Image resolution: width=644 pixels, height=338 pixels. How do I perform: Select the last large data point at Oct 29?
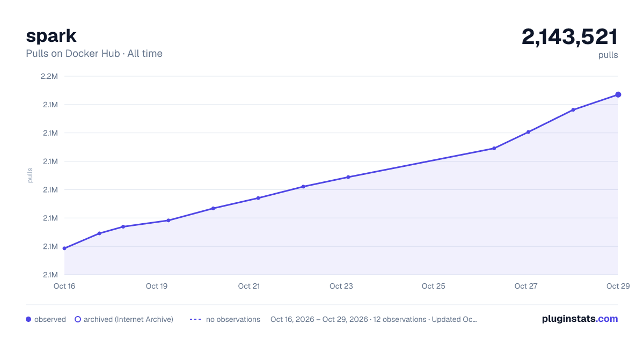(618, 94)
